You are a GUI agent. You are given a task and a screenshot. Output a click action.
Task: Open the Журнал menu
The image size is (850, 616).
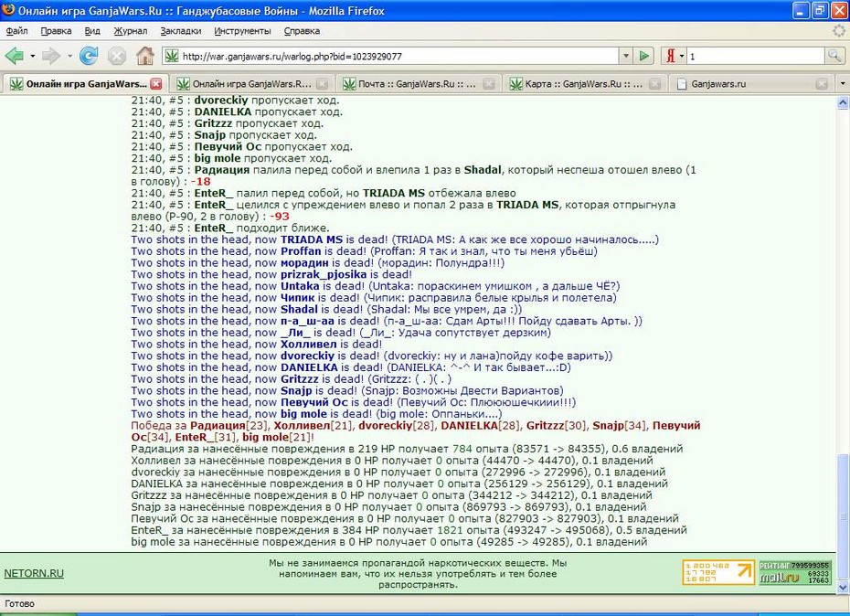(x=130, y=31)
